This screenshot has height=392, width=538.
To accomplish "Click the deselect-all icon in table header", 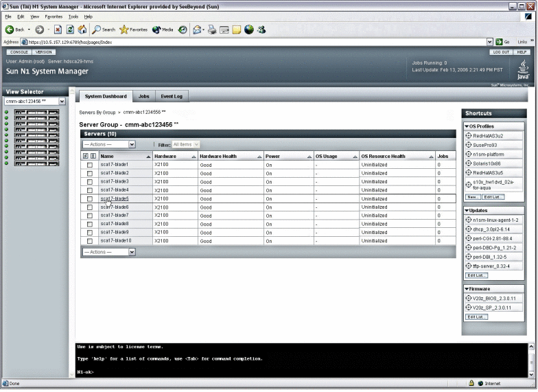I will point(93,157).
